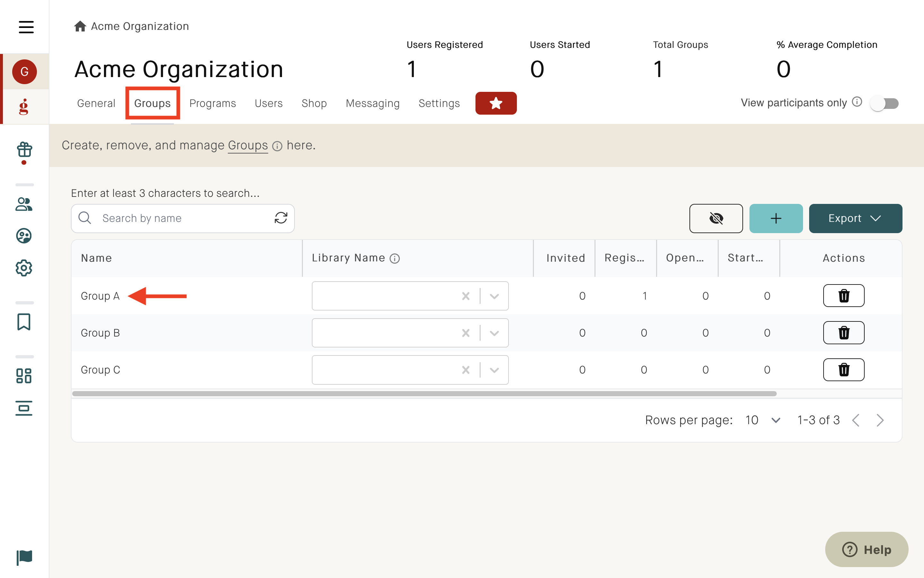
Task: Switch to the Programs tab
Action: tap(213, 103)
